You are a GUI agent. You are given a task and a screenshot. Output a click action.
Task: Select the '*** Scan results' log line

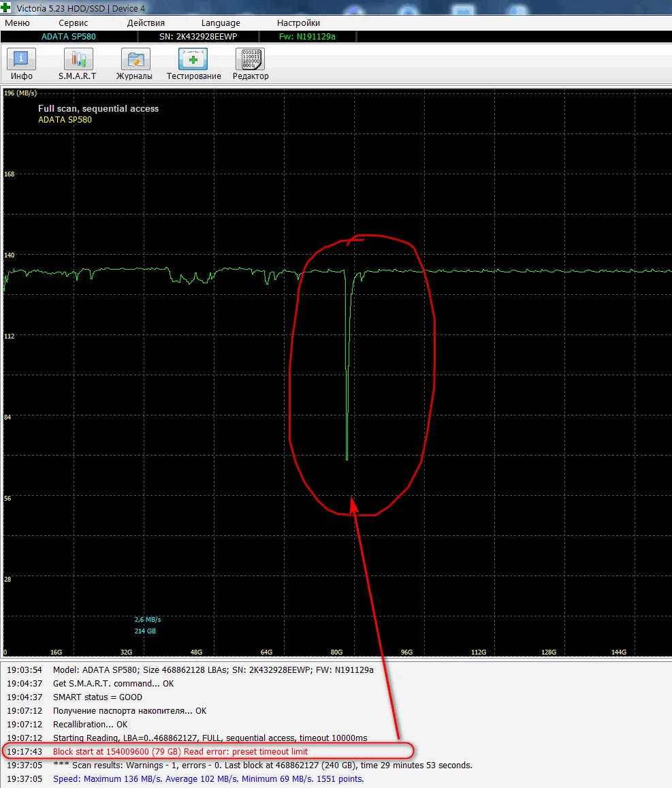point(239,765)
